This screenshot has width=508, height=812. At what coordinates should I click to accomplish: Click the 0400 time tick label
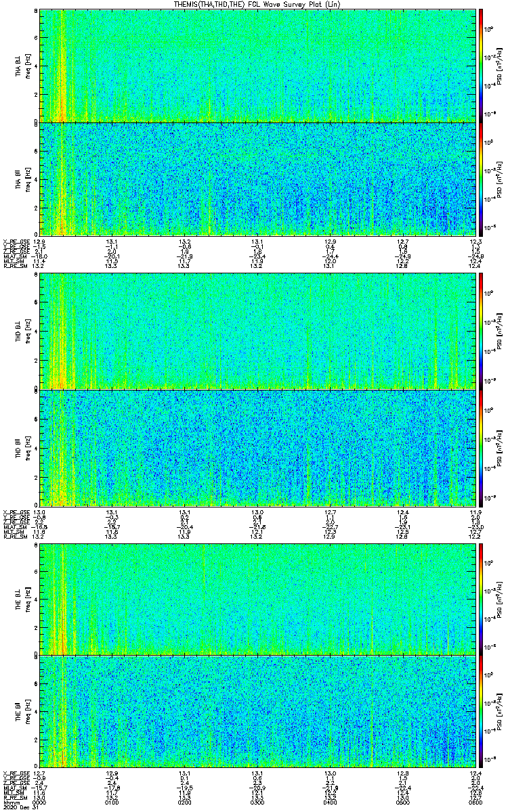pos(331,803)
